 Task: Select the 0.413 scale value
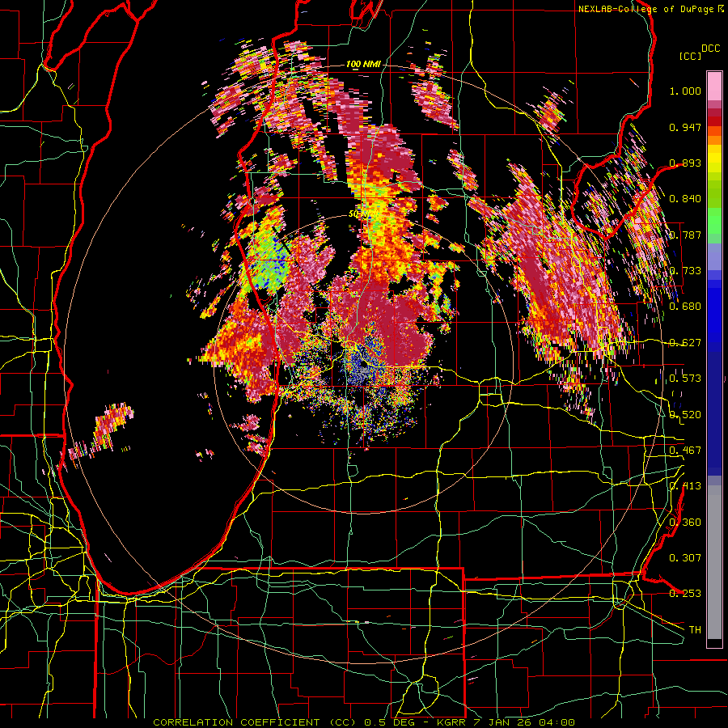tap(685, 486)
